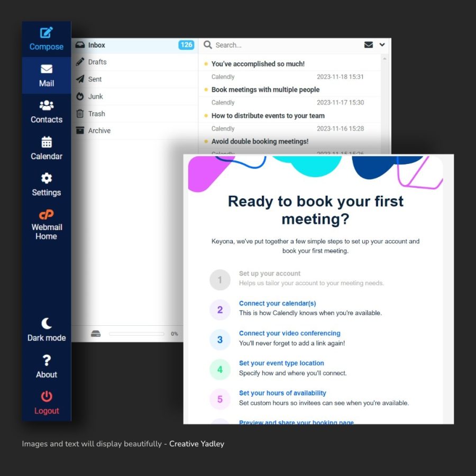The width and height of the screenshot is (476, 476).
Task: Open the Drafts folder
Action: point(134,62)
